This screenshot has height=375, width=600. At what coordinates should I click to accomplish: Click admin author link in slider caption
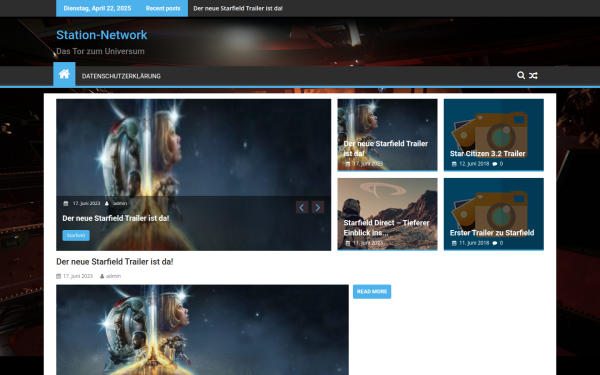pos(120,204)
